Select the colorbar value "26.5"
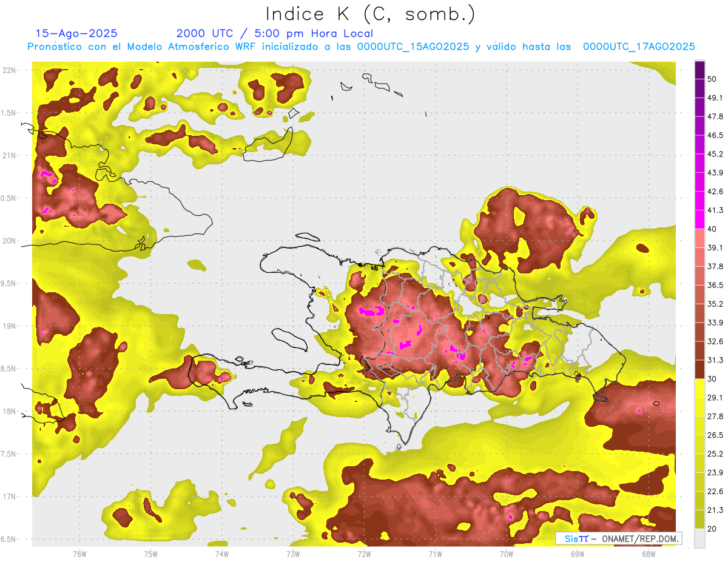 (x=715, y=435)
